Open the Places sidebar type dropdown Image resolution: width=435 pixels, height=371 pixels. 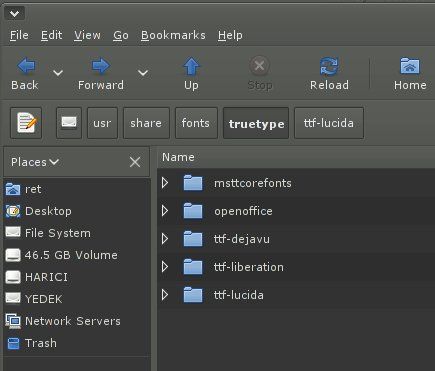pos(35,162)
